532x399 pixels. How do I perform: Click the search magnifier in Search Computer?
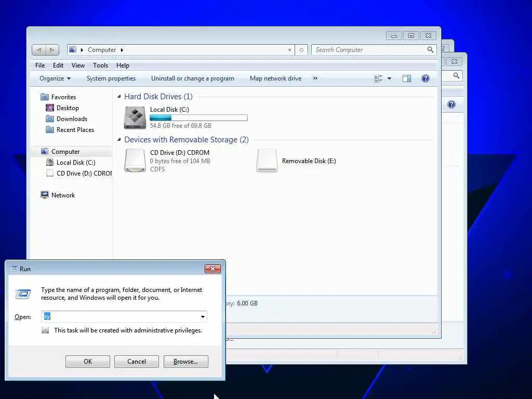[430, 49]
